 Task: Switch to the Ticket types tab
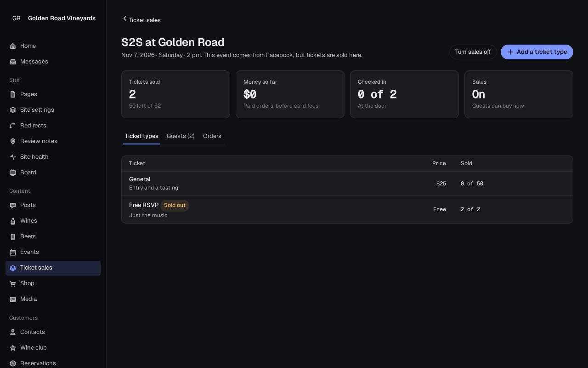click(141, 136)
